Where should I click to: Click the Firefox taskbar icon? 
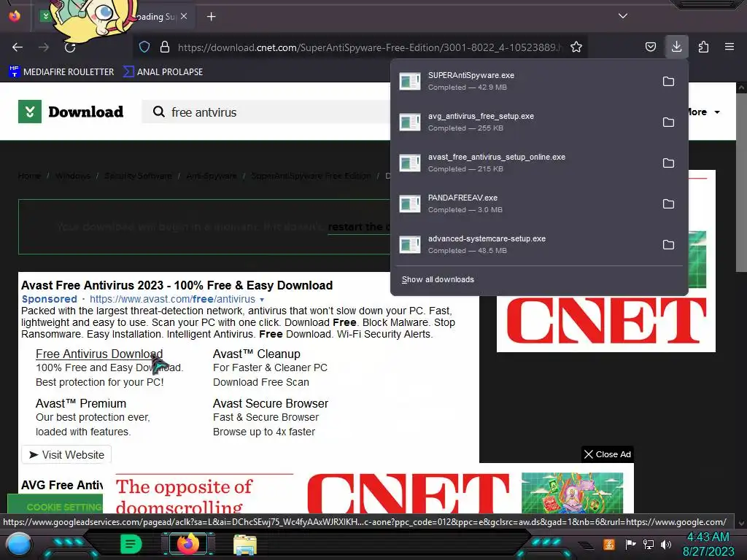[x=188, y=544]
